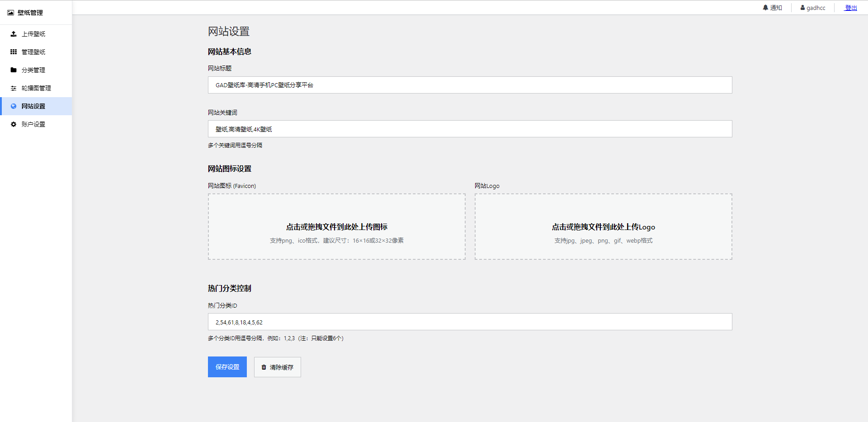Click the 网站Logo upload drop area
The height and width of the screenshot is (422, 868).
click(603, 227)
